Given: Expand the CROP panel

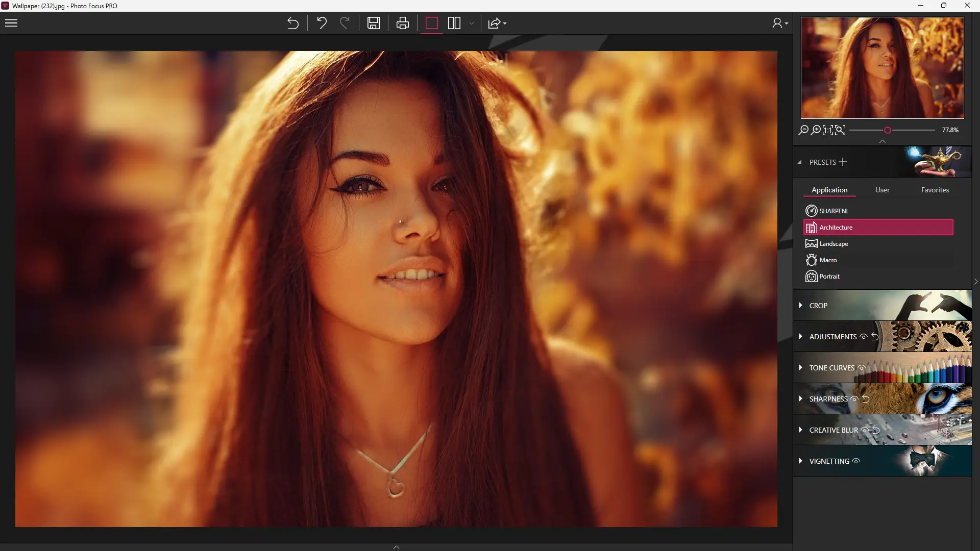Looking at the screenshot, I should click(818, 306).
